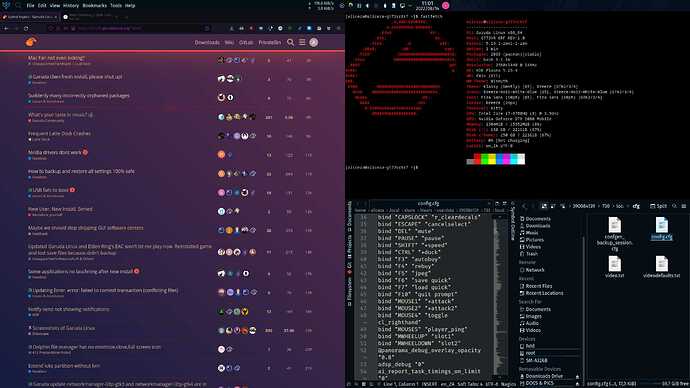
Task: Open topic 'Extend luks partition without lvm'
Action: click(x=64, y=366)
